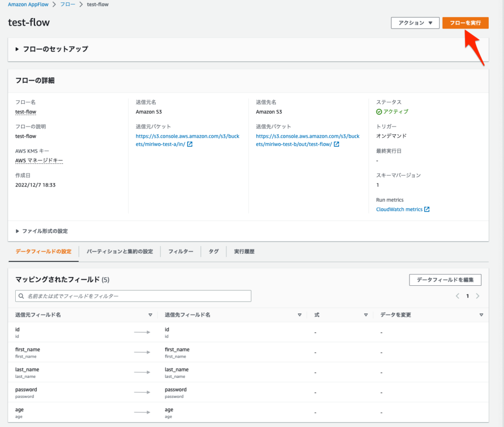Open the アクション dropdown menu
Image resolution: width=504 pixels, height=427 pixels.
(415, 23)
